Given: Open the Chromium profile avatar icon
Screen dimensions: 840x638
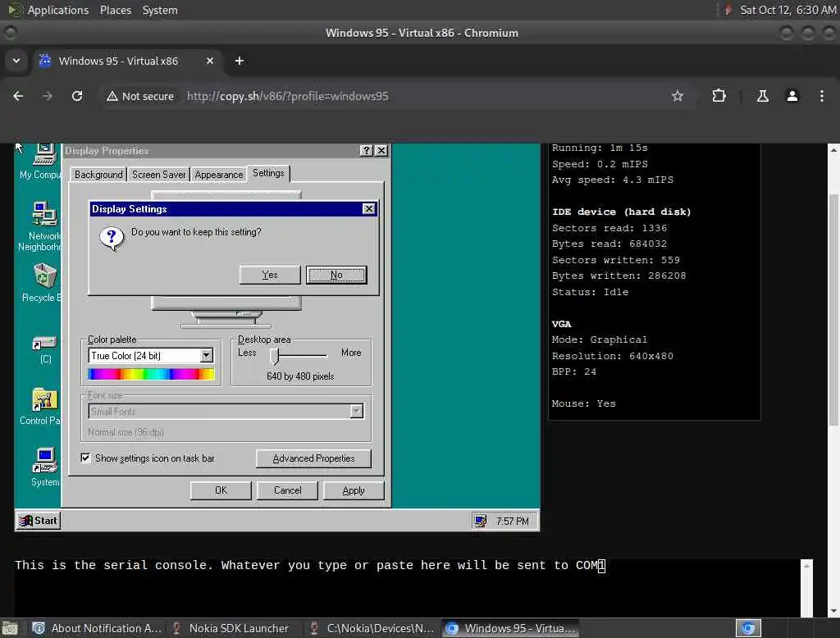Looking at the screenshot, I should 792,96.
